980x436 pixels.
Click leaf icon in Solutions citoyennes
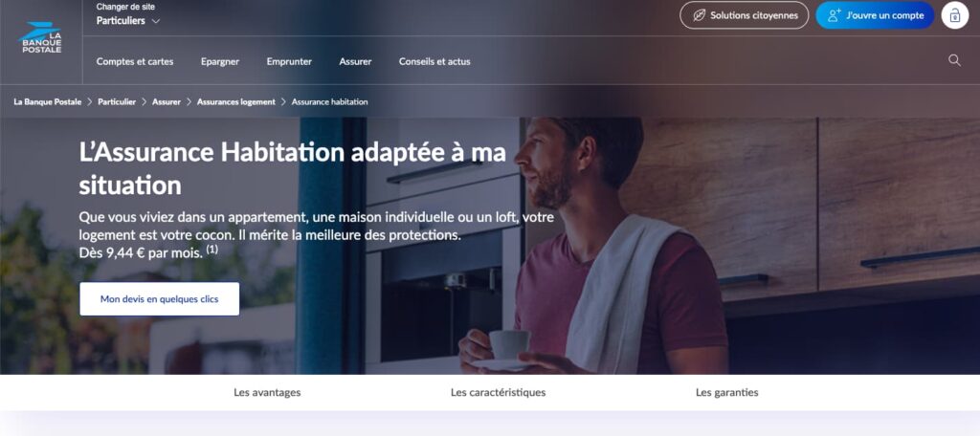(700, 15)
